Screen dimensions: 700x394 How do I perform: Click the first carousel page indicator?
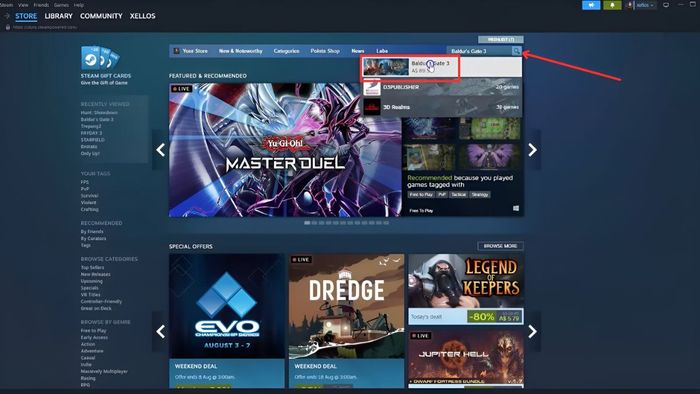(x=307, y=223)
